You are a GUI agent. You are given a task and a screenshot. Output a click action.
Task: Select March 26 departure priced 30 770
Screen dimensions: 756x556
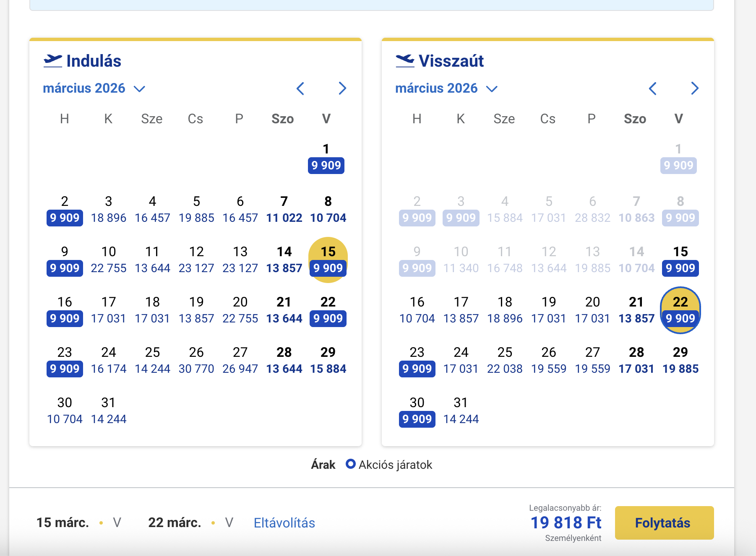(x=196, y=361)
